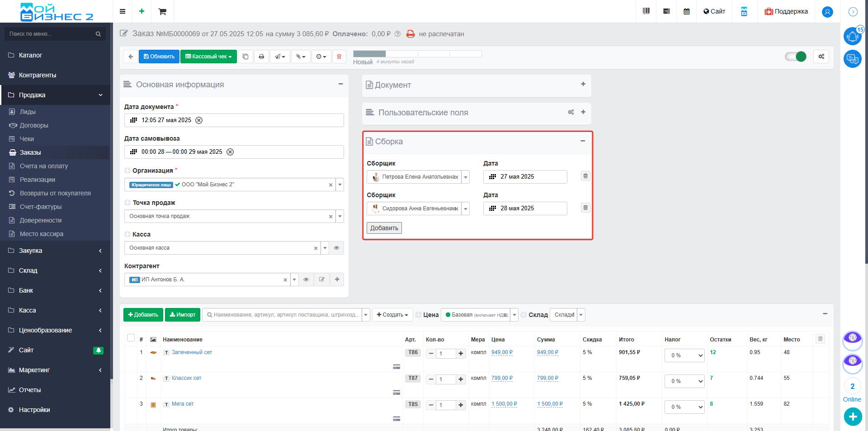
Task: Open the shopping cart icon
Action: click(x=162, y=11)
